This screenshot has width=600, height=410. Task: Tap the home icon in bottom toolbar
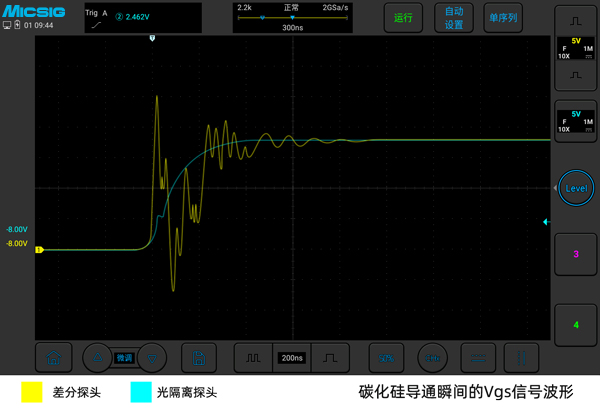click(x=53, y=357)
